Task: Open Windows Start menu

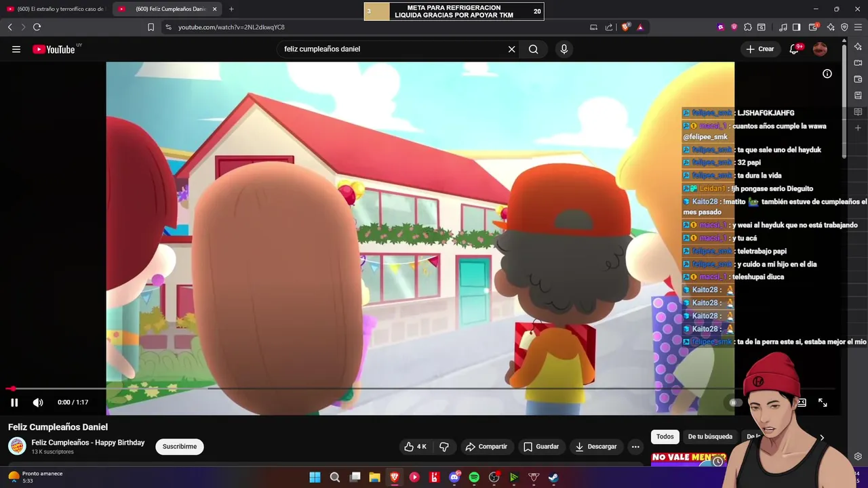Action: (315, 477)
